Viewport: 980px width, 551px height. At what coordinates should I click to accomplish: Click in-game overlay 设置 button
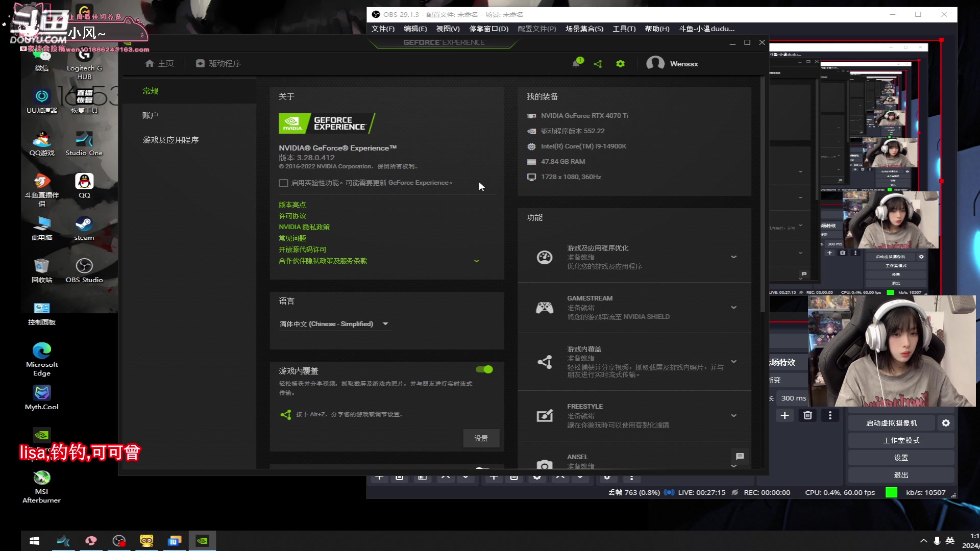point(481,438)
